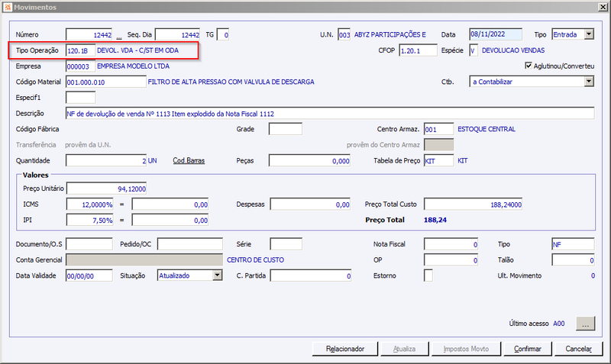This screenshot has width=611, height=364.
Task: Click the ellipsis link next to Número field
Action: [x=119, y=37]
